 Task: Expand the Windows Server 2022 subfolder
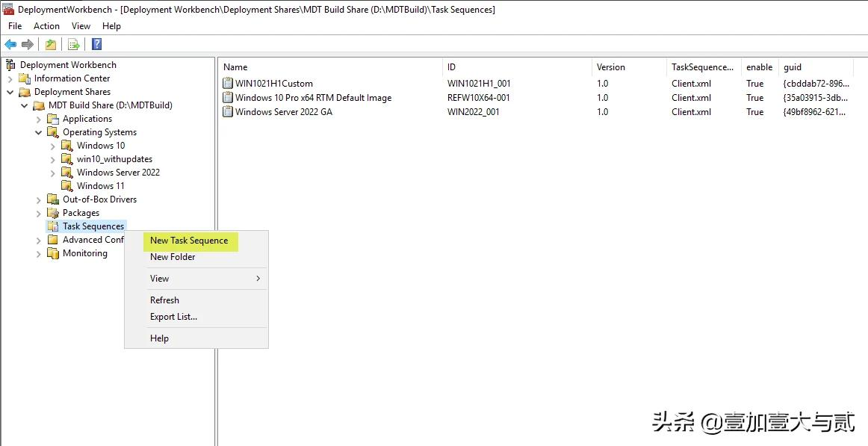(x=52, y=173)
